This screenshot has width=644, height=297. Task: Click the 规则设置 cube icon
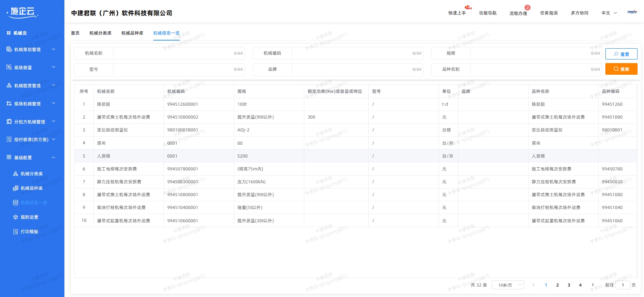[15, 217]
